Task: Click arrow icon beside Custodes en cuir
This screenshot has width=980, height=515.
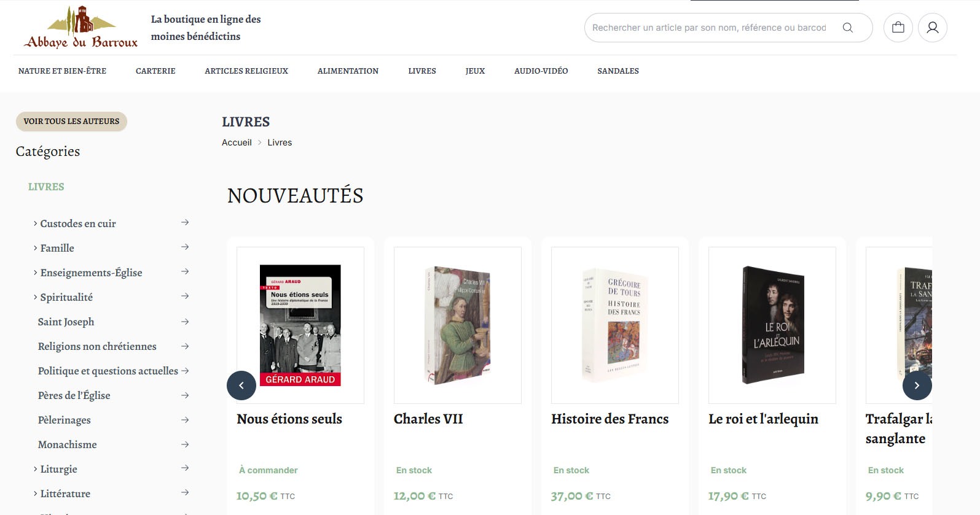Action: coord(185,223)
